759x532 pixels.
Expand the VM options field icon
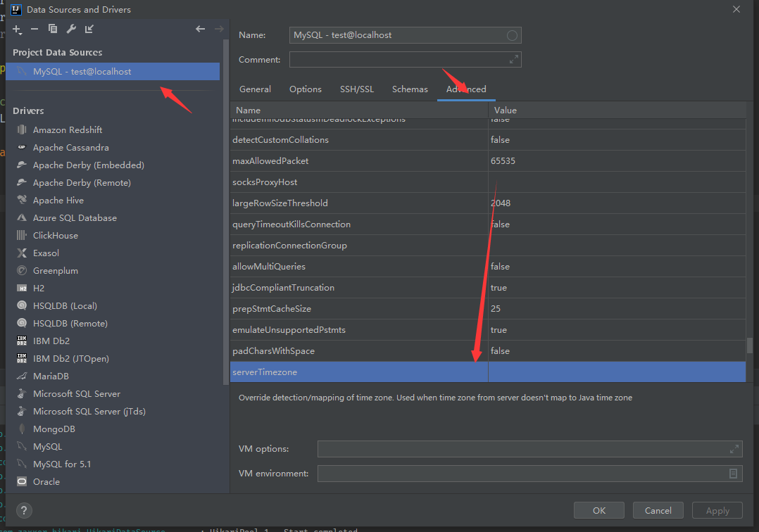pos(734,449)
